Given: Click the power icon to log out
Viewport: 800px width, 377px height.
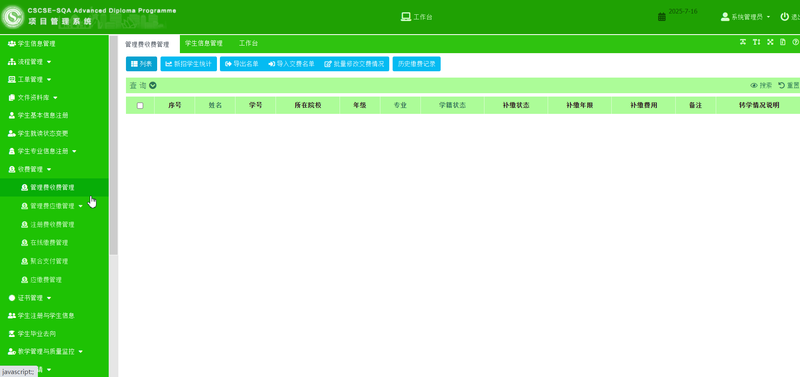Looking at the screenshot, I should pos(784,17).
